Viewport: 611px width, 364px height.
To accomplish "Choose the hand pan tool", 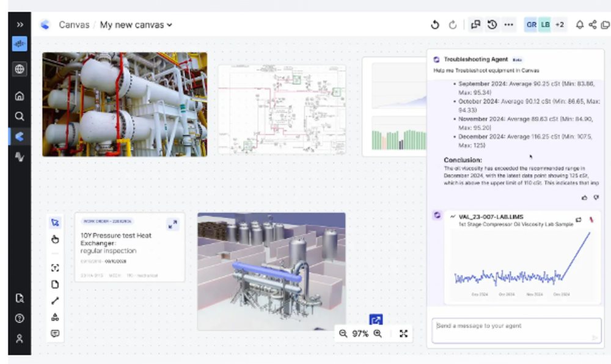I will [55, 239].
